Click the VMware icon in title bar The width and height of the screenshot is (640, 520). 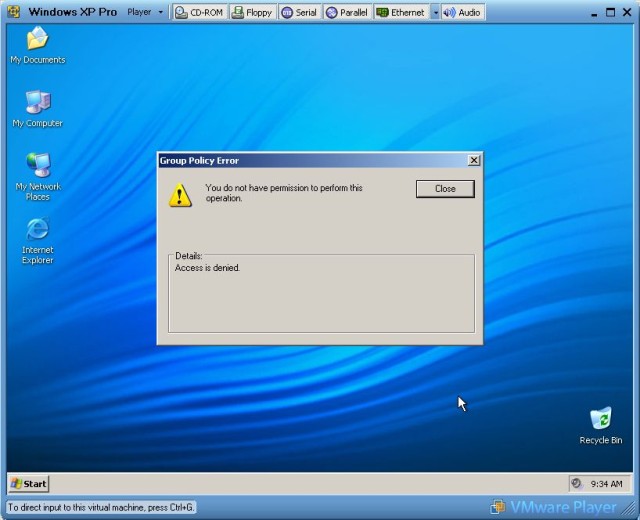pyautogui.click(x=13, y=12)
